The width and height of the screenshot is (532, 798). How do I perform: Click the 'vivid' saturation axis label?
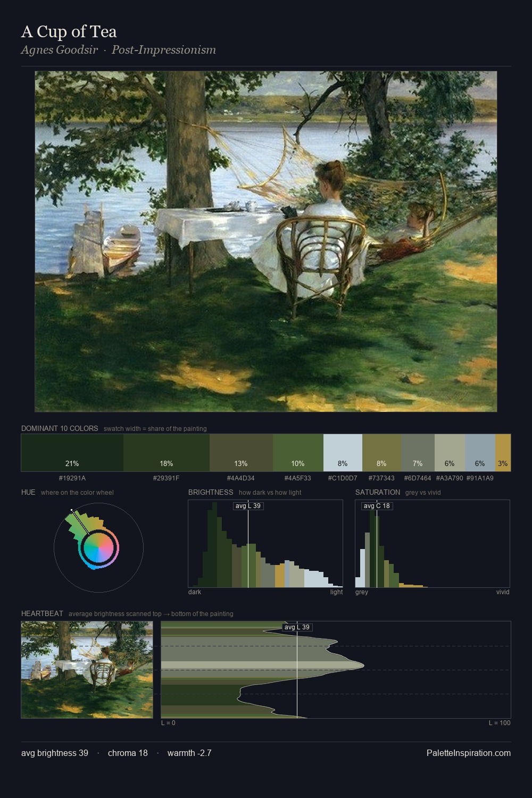coord(503,592)
